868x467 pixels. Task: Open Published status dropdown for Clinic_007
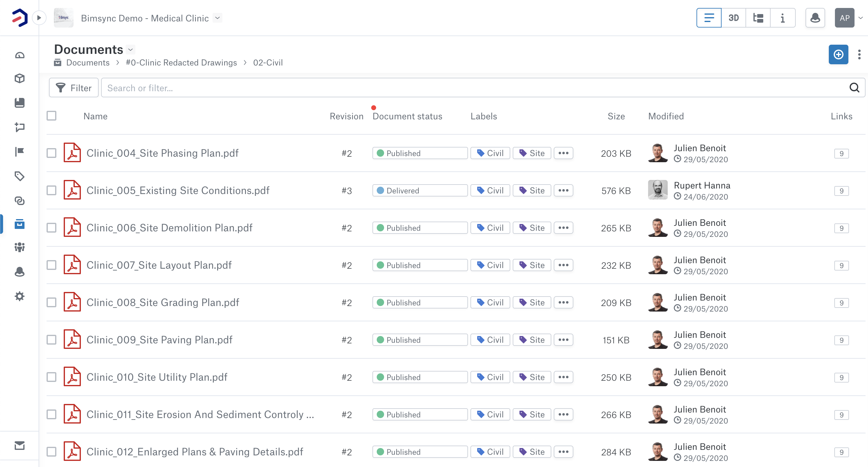pyautogui.click(x=420, y=265)
